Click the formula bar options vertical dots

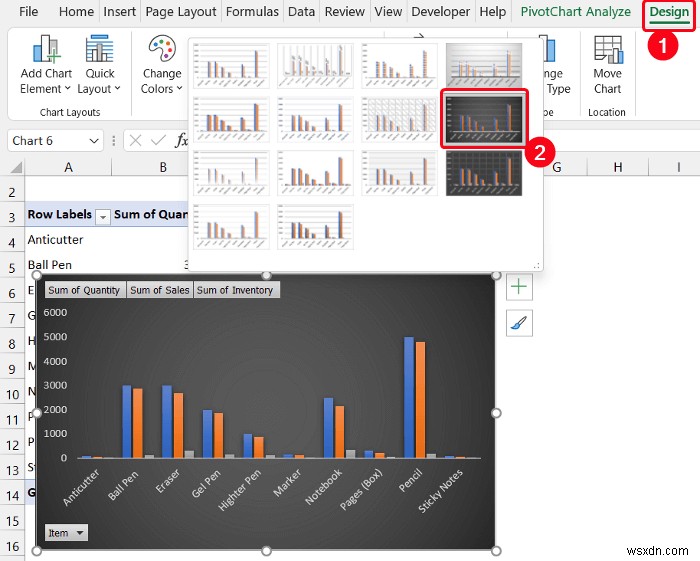pyautogui.click(x=114, y=141)
